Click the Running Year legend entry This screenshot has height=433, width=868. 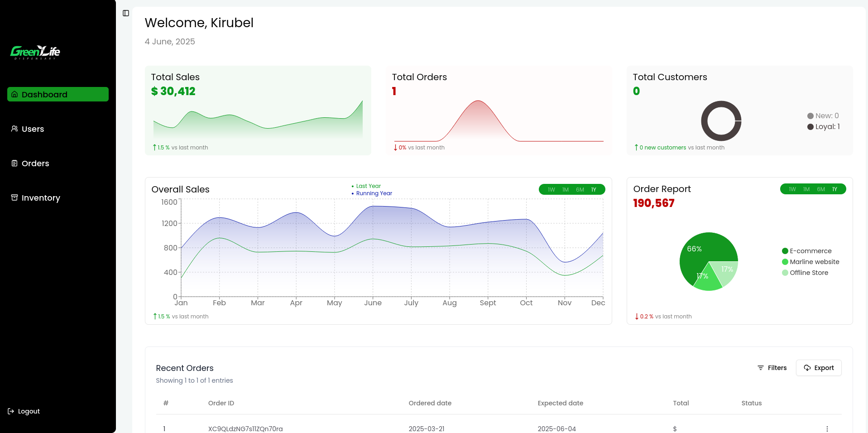[374, 193]
